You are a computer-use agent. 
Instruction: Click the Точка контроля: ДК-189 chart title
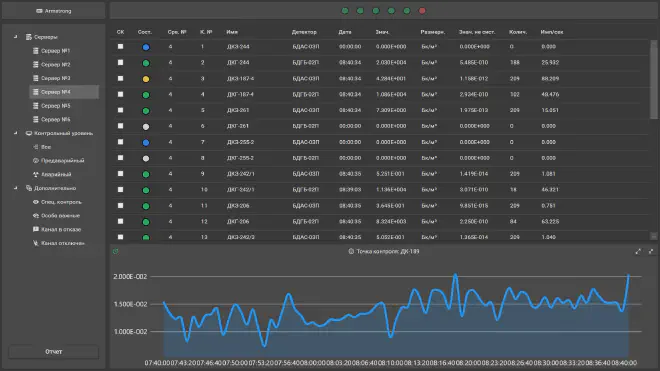(x=388, y=251)
